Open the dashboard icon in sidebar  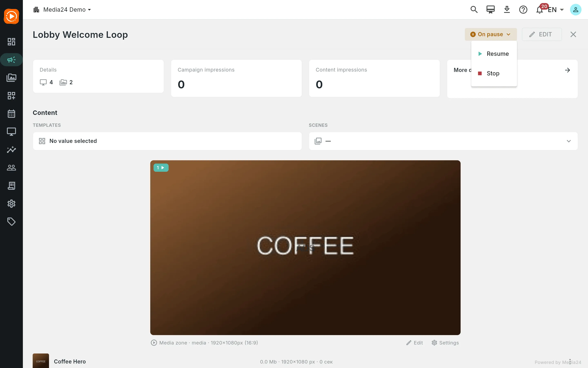point(11,42)
